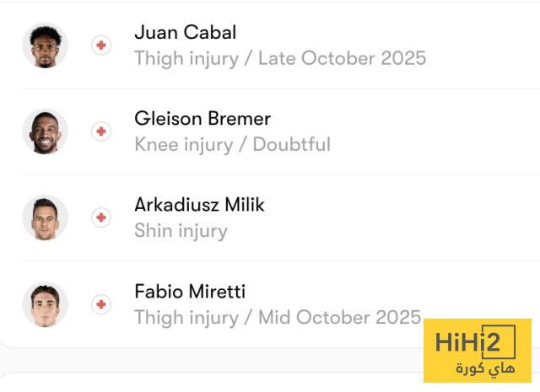Click the 'Doubtful' status for Bremer

pyautogui.click(x=292, y=144)
